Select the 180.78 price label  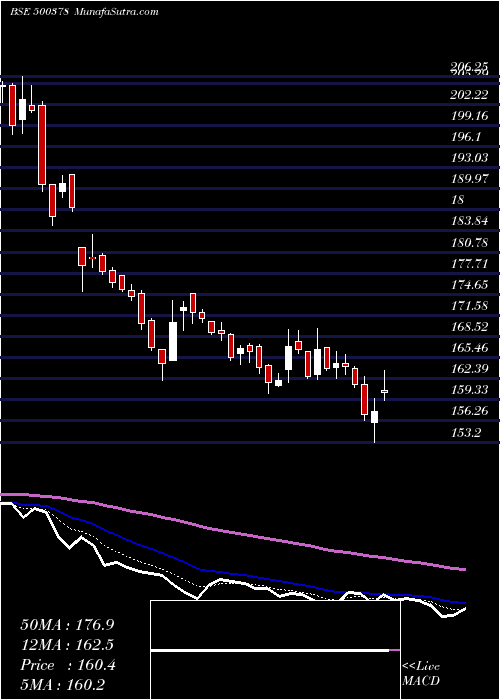click(471, 243)
